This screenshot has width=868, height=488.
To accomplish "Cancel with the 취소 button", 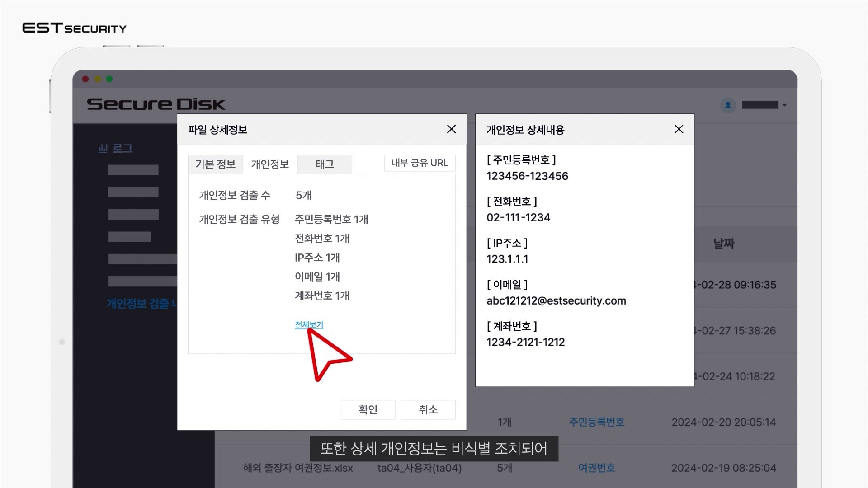I will coord(428,409).
